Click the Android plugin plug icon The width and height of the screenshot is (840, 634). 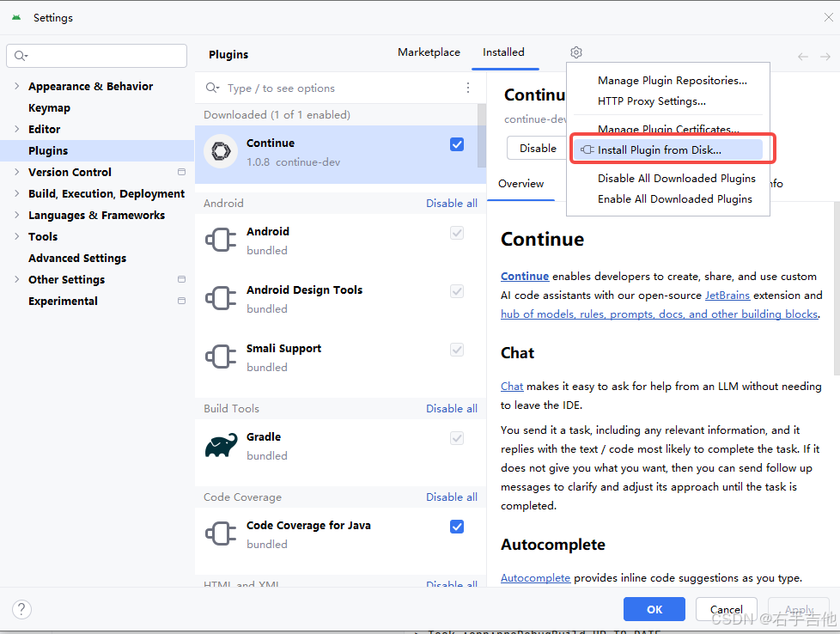(x=221, y=240)
